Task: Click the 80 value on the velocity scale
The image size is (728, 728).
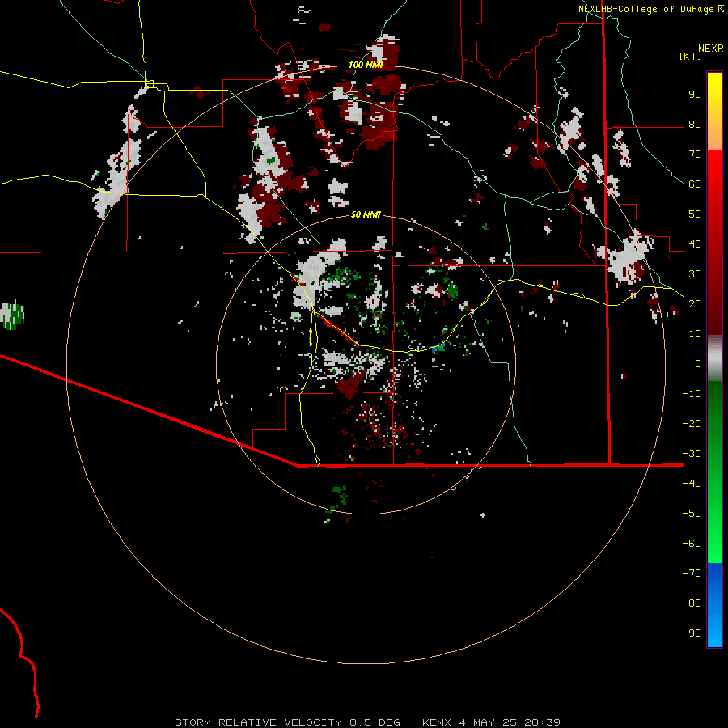Action: [695, 125]
